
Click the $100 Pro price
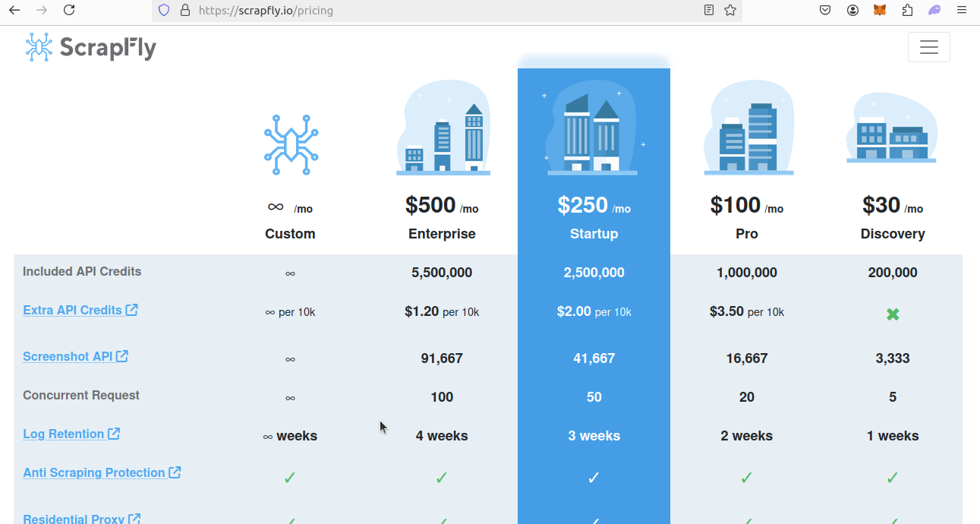(736, 205)
